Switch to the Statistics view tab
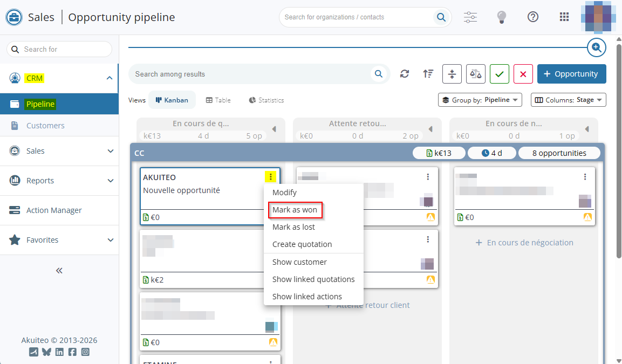This screenshot has width=622, height=364. click(x=266, y=100)
